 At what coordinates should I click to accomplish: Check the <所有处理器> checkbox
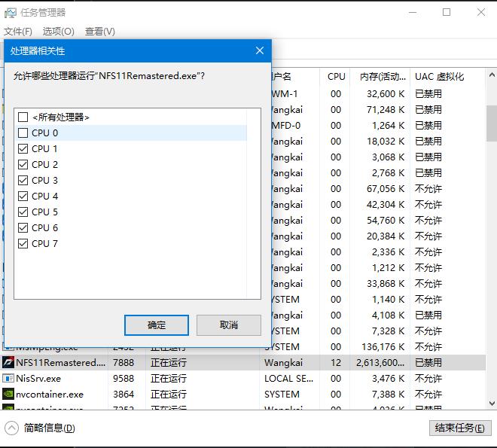click(23, 117)
